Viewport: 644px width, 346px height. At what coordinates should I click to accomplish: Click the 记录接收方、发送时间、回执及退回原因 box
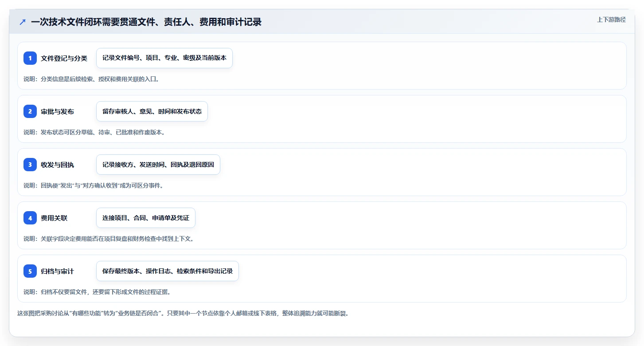tap(158, 165)
